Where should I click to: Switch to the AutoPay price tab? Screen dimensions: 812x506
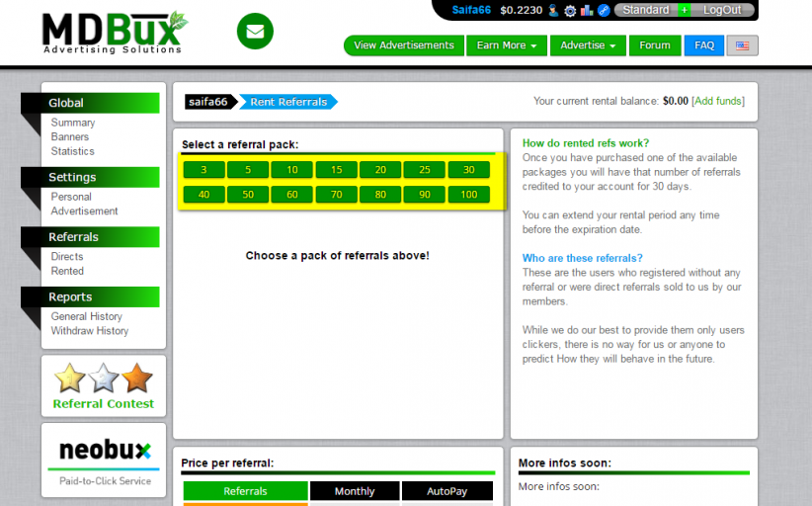click(x=447, y=491)
